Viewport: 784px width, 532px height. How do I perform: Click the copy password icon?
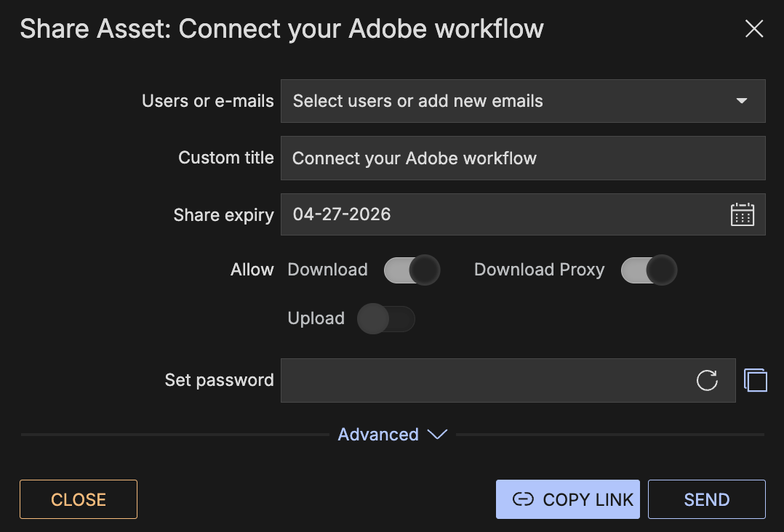(756, 380)
